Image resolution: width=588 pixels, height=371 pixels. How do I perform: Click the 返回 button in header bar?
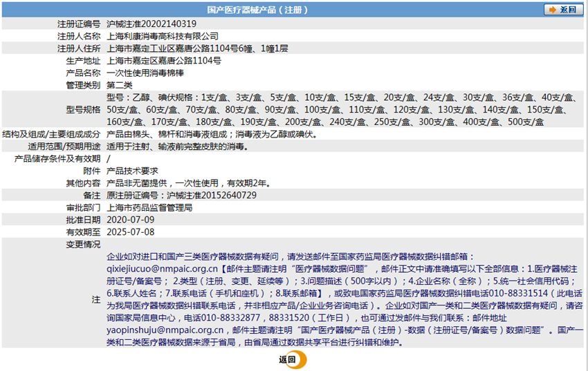click(x=563, y=10)
